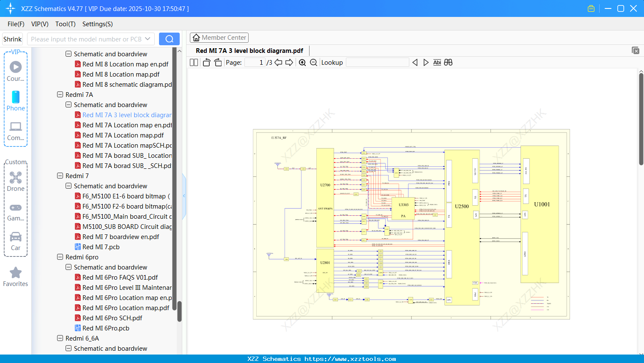Click the Shrink button

coord(12,38)
